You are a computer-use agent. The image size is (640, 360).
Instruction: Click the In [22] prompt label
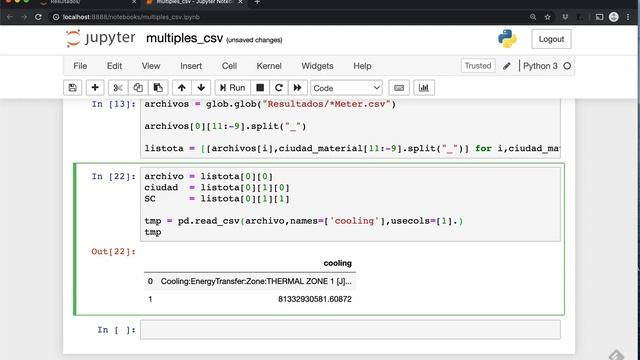(113, 176)
